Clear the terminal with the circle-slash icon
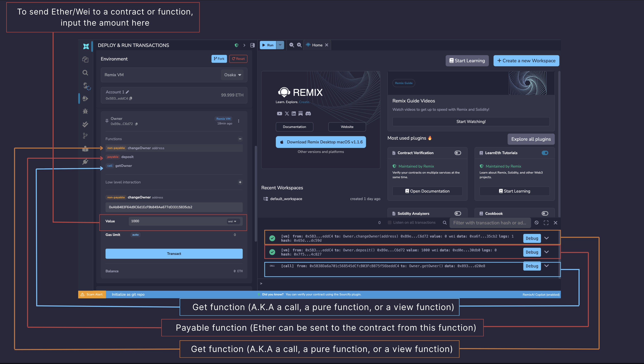The height and width of the screenshot is (364, 644). [536, 222]
